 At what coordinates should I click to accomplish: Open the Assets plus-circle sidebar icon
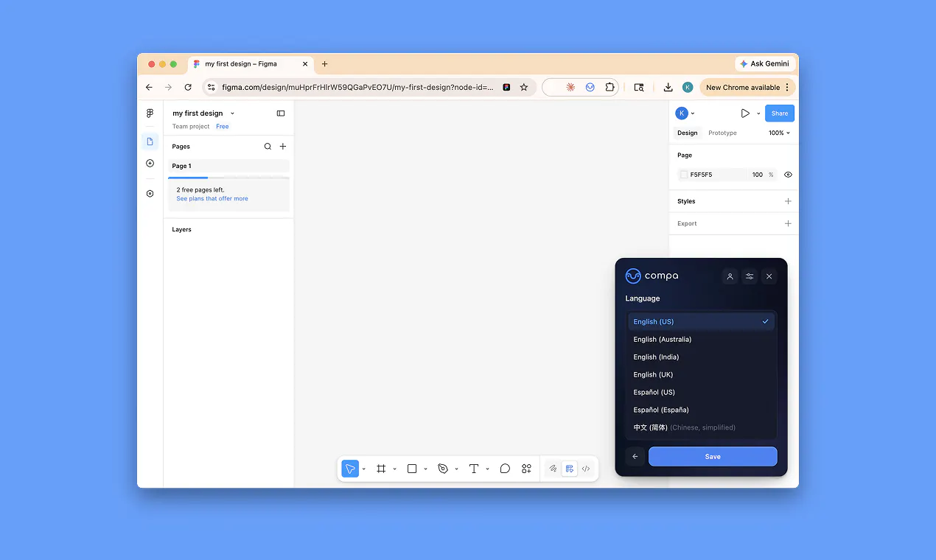click(150, 164)
